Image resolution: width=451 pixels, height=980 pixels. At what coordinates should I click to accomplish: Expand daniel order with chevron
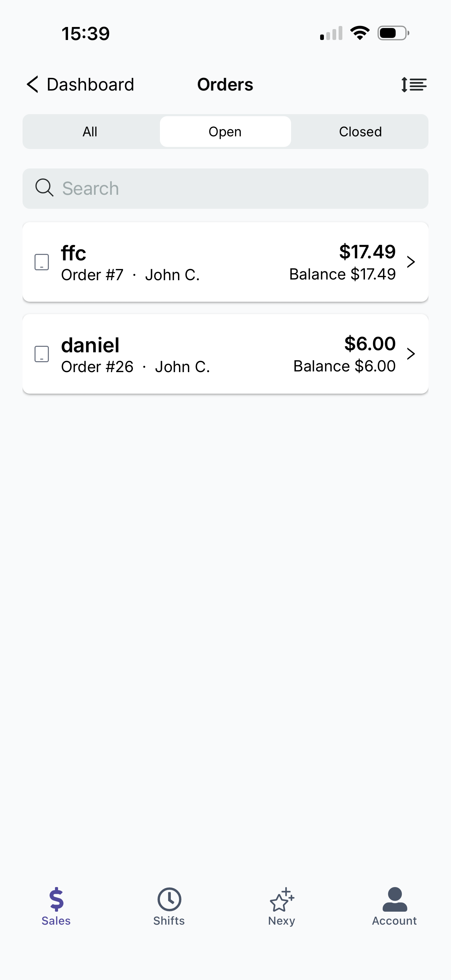[x=410, y=354]
